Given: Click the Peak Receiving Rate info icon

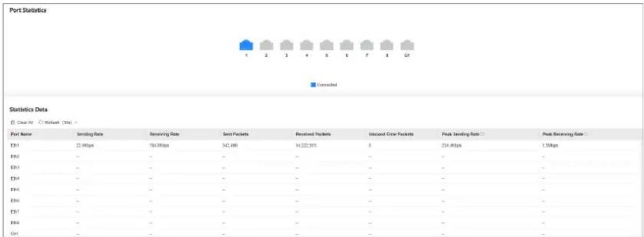Looking at the screenshot, I should click(587, 135).
